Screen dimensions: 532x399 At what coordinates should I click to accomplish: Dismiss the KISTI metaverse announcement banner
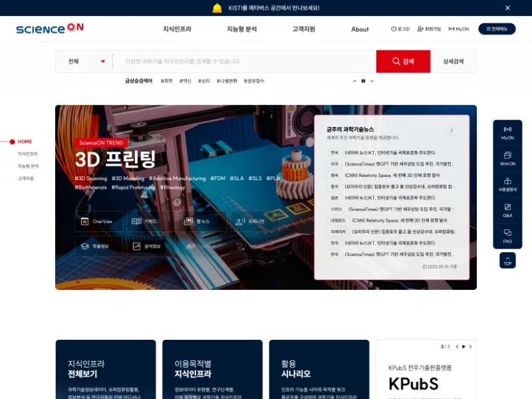coord(507,8)
